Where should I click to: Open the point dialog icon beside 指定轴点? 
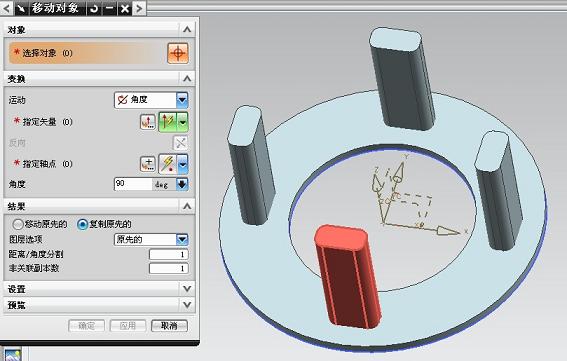click(148, 164)
